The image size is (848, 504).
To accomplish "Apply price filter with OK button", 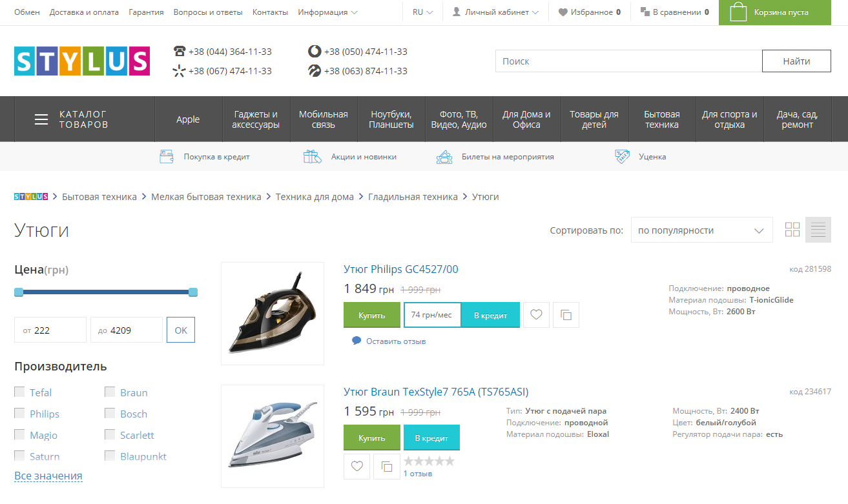I will tap(181, 330).
